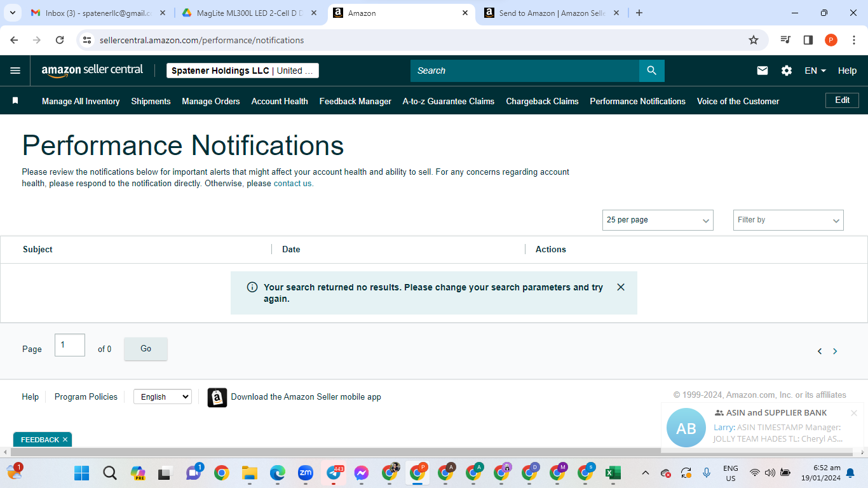
Task: Close the FEEDBACK widget
Action: (65, 440)
